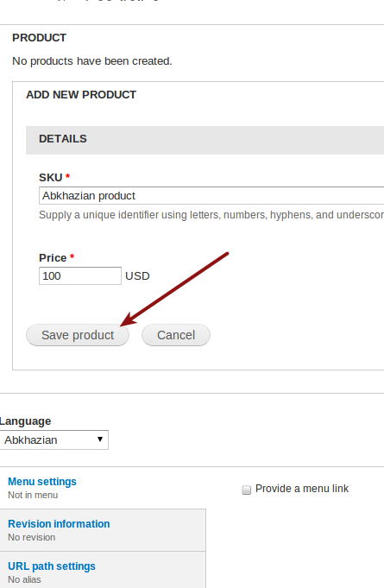Select 'No products have been created.' text
Screen dimensions: 384x588
[92, 61]
